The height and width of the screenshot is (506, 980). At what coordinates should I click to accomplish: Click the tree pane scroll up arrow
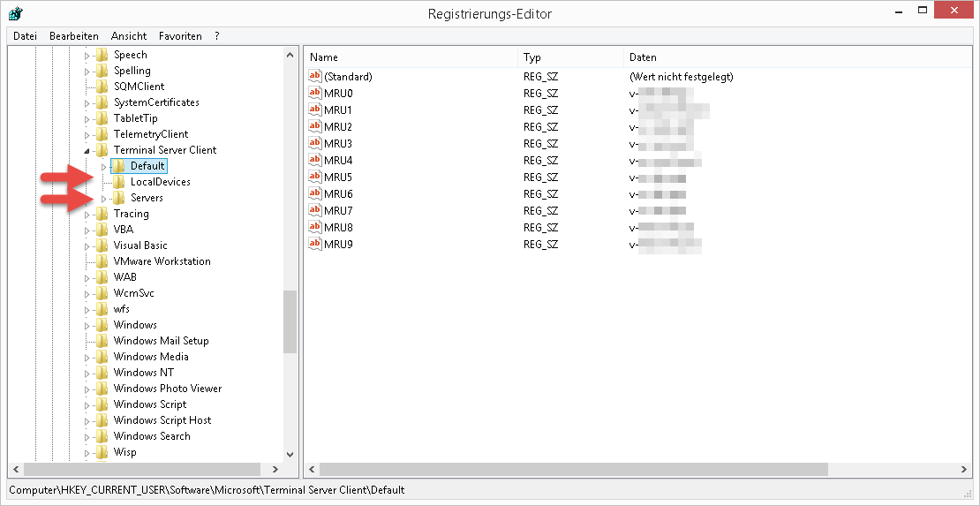pyautogui.click(x=290, y=55)
